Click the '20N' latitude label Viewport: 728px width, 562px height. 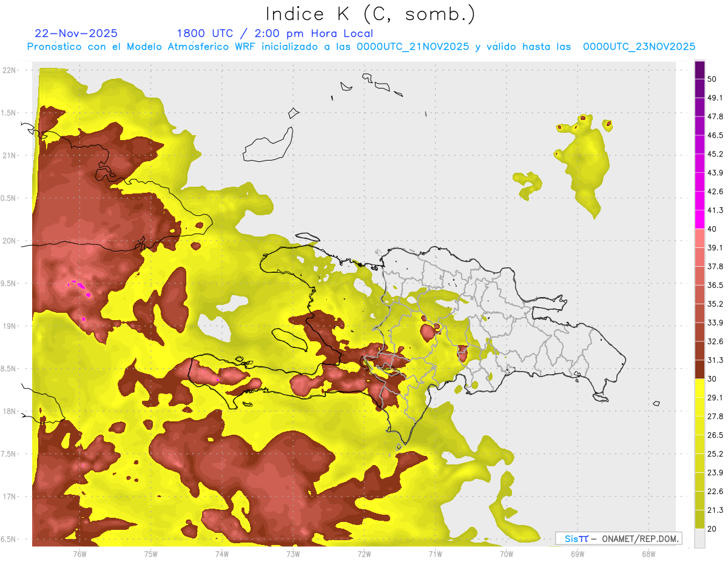click(x=9, y=241)
